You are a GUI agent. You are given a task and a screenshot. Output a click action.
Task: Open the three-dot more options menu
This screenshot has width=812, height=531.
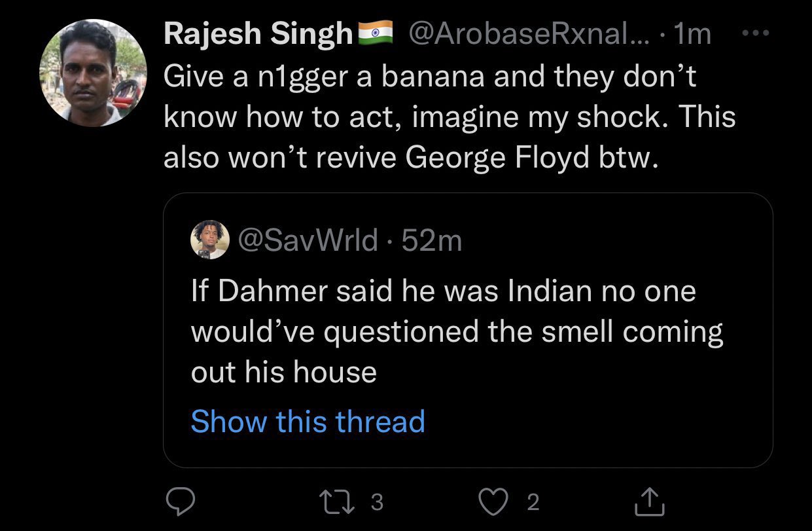tap(759, 34)
